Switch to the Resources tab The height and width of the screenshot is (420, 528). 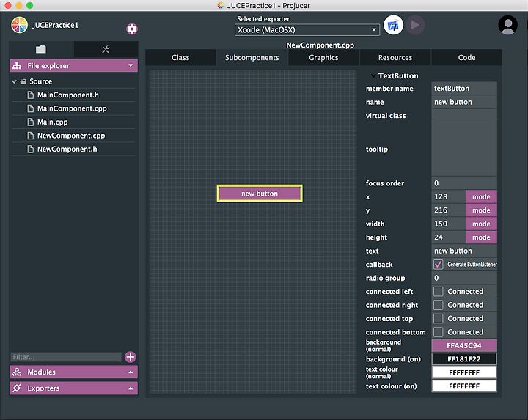click(395, 58)
